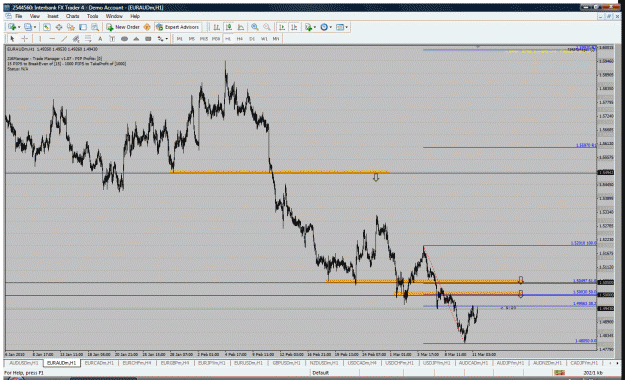Viewport: 625px width, 380px height.
Task: Show the Market Watch window
Action: pyautogui.click(x=47, y=27)
